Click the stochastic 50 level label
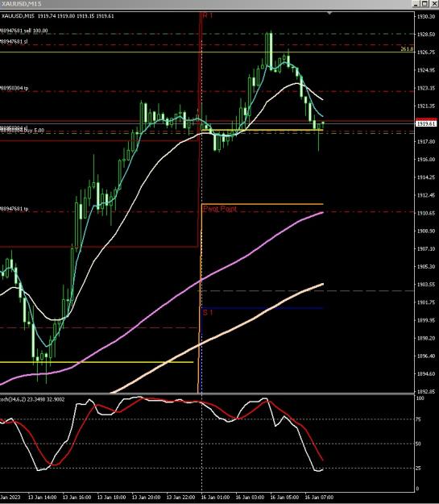 419,444
